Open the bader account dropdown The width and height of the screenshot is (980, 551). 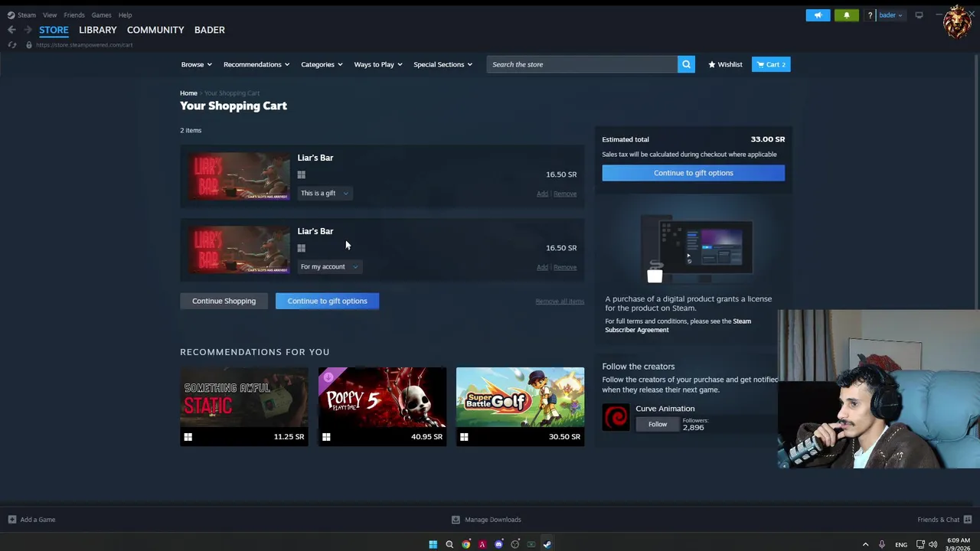890,15
